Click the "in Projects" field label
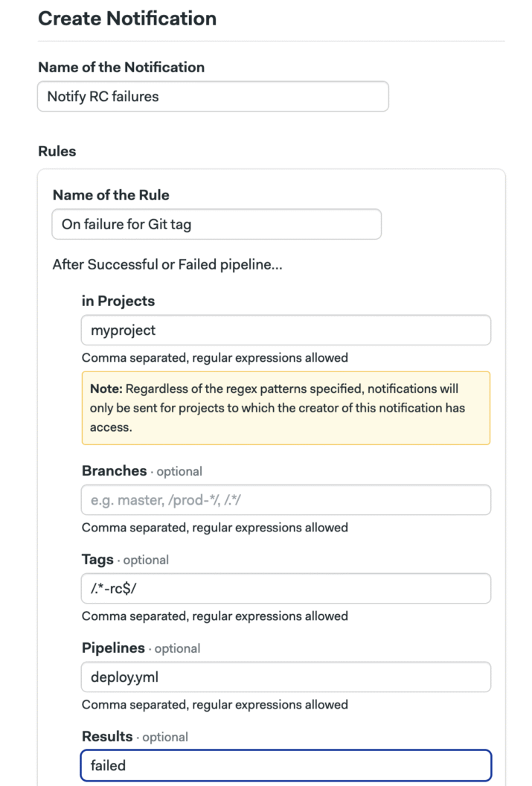The width and height of the screenshot is (532, 786). (x=118, y=301)
